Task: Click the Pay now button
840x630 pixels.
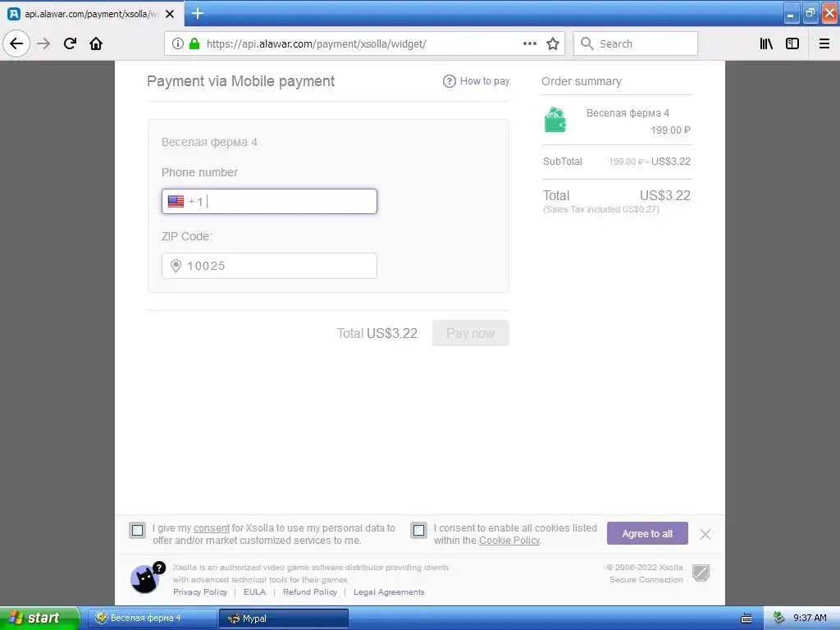Action: click(470, 333)
